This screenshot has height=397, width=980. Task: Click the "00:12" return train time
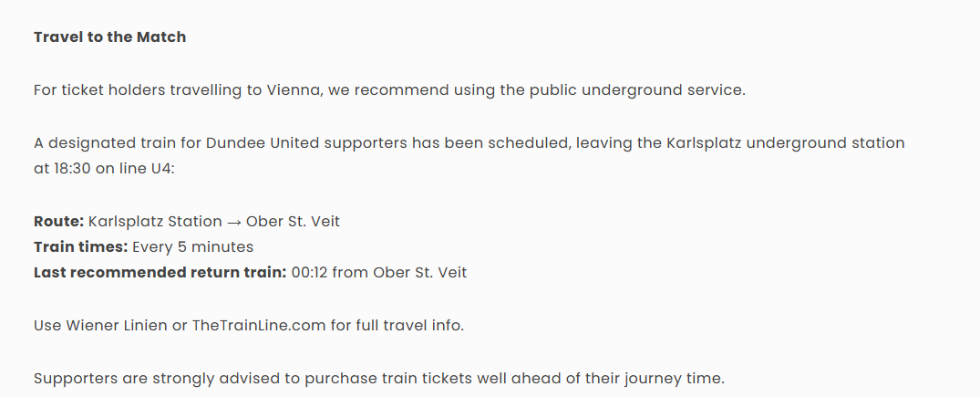click(309, 272)
